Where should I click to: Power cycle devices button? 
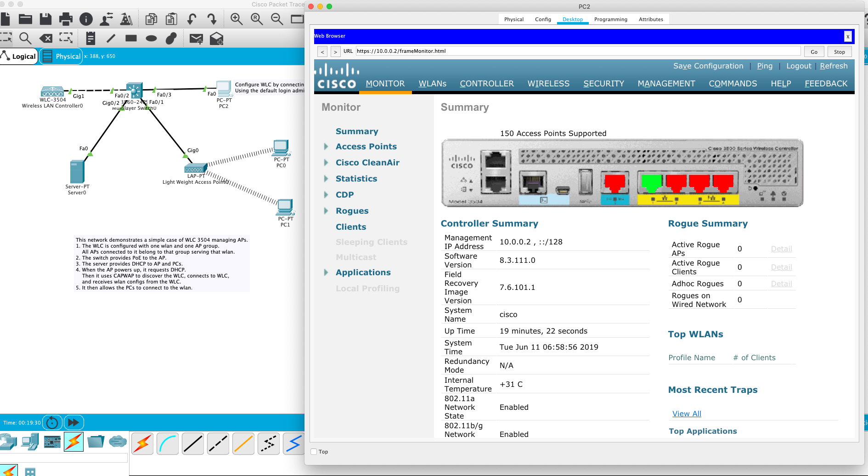[52, 422]
